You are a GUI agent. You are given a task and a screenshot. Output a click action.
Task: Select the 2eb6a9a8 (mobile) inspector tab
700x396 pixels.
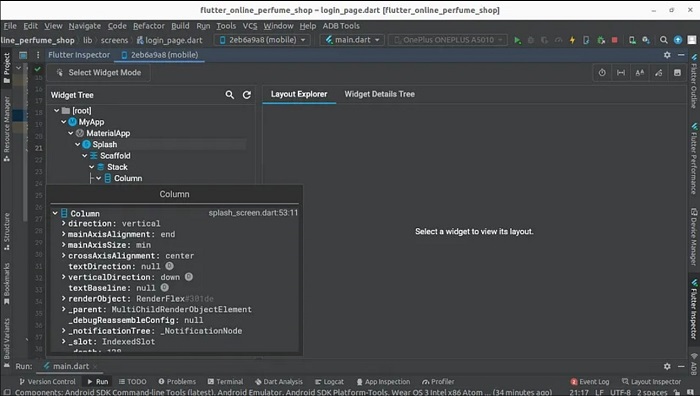[160, 55]
